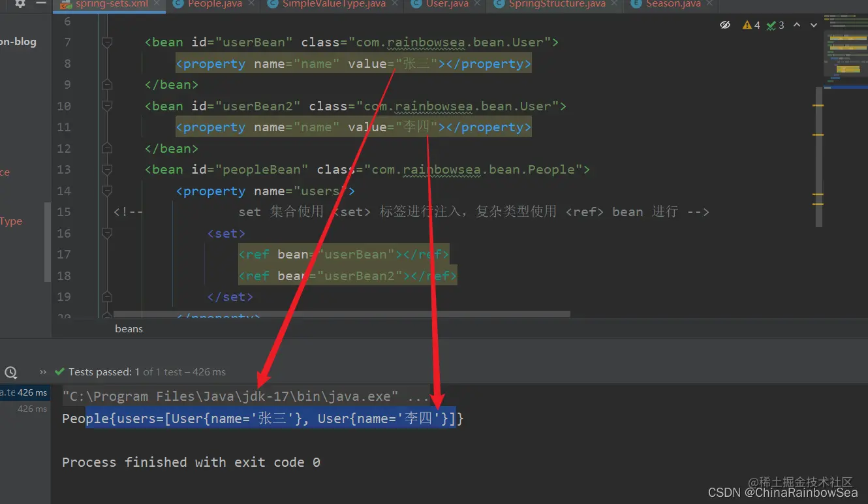Click 'Process finished with exit code 0'
Image resolution: width=868 pixels, height=504 pixels.
[x=191, y=462]
